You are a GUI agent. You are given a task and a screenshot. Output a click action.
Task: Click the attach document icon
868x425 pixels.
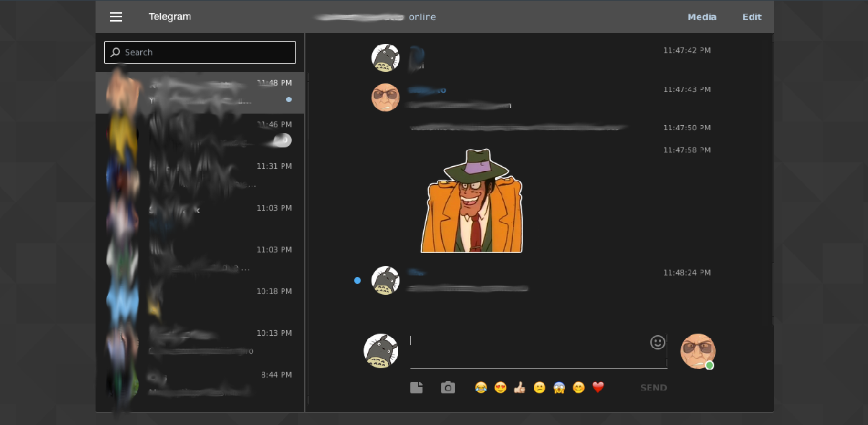tap(416, 387)
